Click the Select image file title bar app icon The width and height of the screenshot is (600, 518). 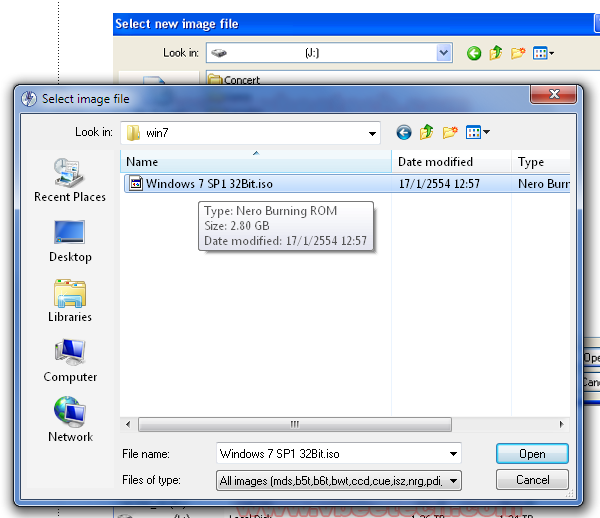(x=29, y=99)
